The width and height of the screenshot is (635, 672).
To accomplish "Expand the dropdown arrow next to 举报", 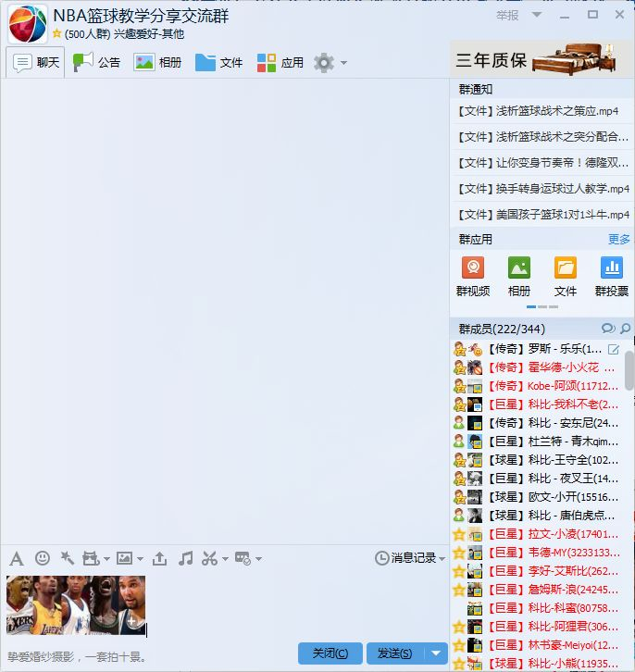I will (x=537, y=15).
